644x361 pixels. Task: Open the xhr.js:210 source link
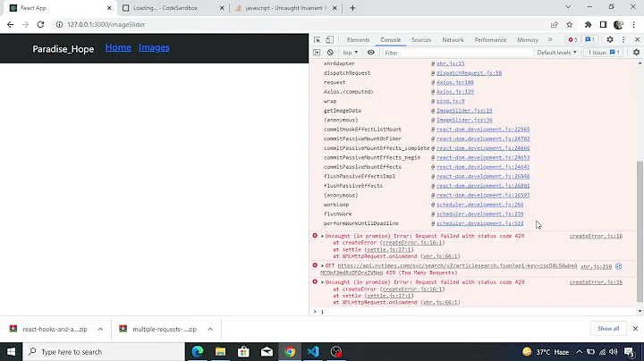[x=596, y=266]
